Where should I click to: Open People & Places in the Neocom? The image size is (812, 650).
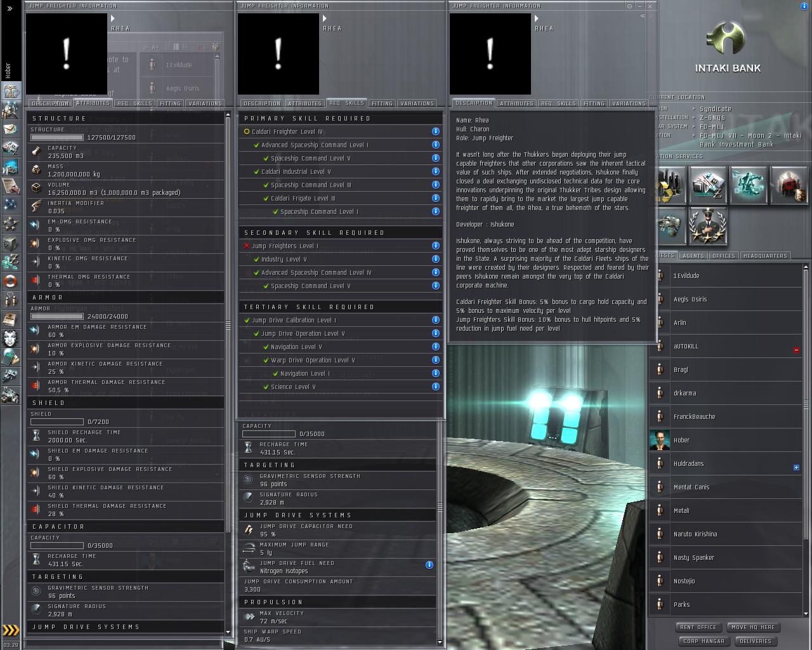[x=11, y=110]
